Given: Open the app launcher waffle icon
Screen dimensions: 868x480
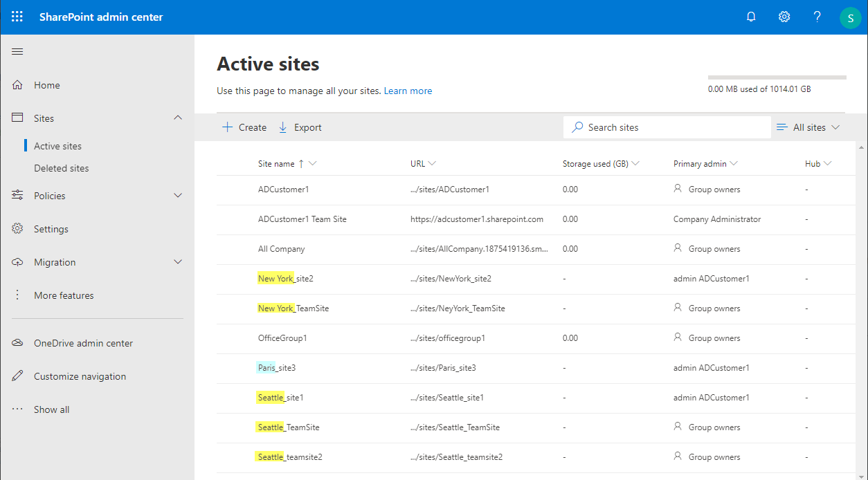Looking at the screenshot, I should [x=17, y=17].
